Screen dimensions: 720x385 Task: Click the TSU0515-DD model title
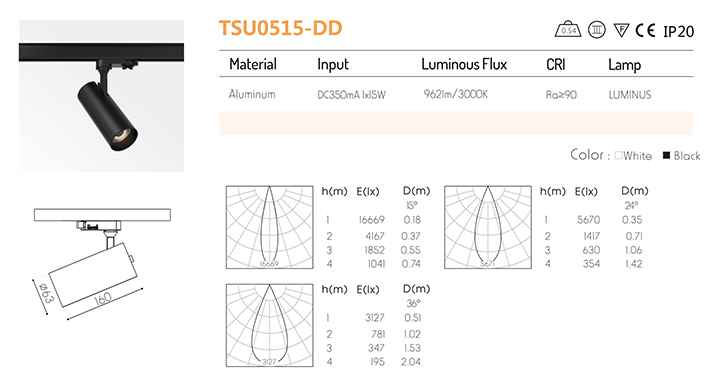281,28
